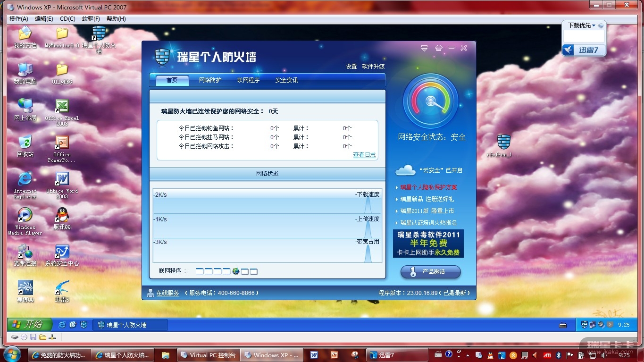Screen dimensions: 644x362
Task: Open 操作(A) menu in Virtual PC
Action: pos(19,19)
